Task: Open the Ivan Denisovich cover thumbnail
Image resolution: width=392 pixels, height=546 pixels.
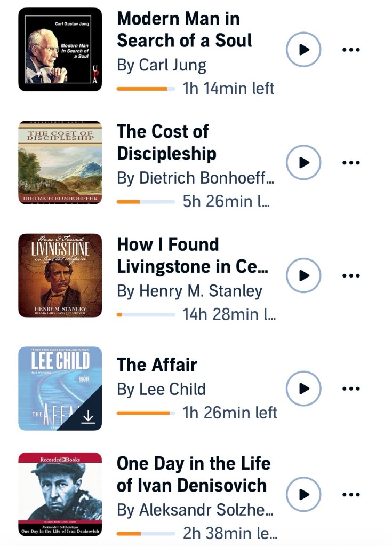Action: coord(60,495)
